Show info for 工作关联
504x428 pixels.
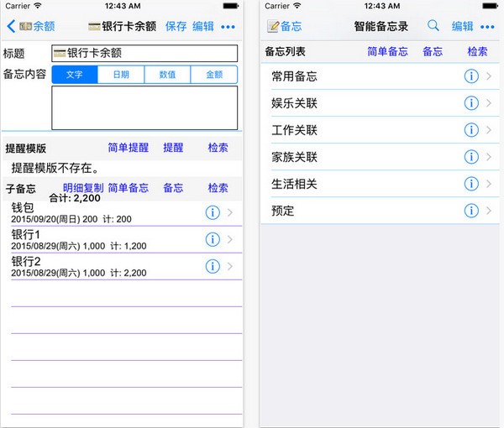(471, 130)
